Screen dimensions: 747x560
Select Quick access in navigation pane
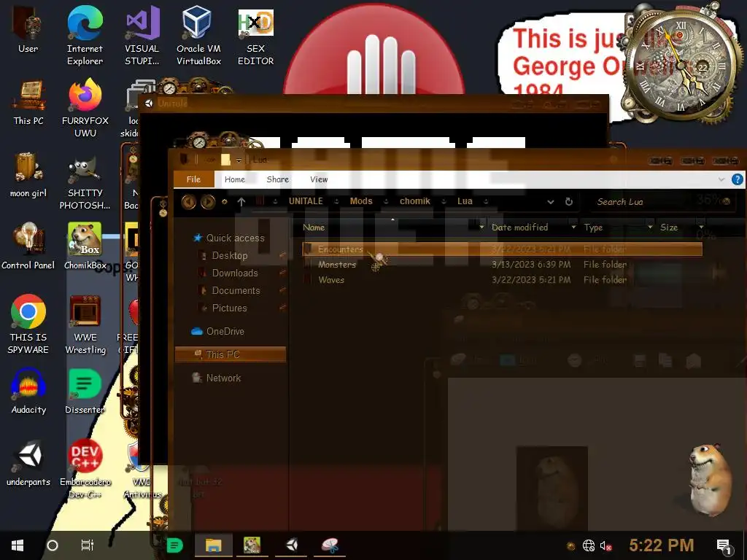click(228, 238)
